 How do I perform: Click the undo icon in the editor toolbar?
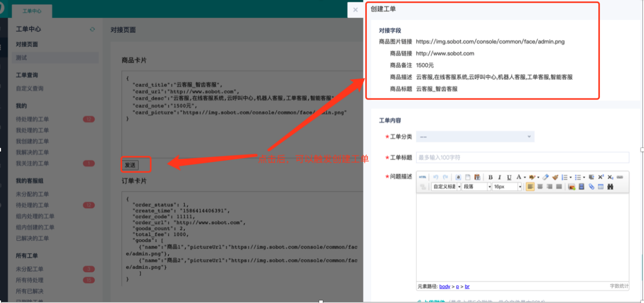pos(435,177)
